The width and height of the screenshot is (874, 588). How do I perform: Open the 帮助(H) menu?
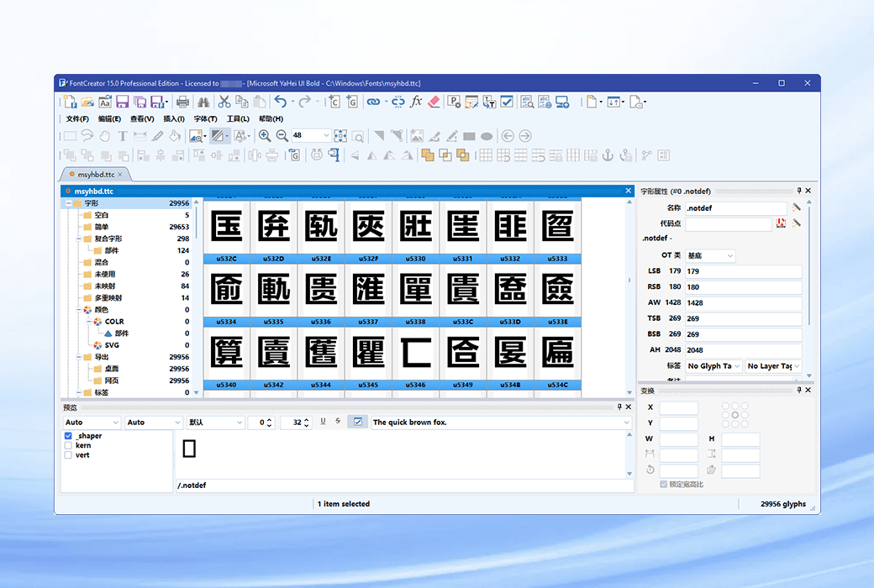coord(271,118)
